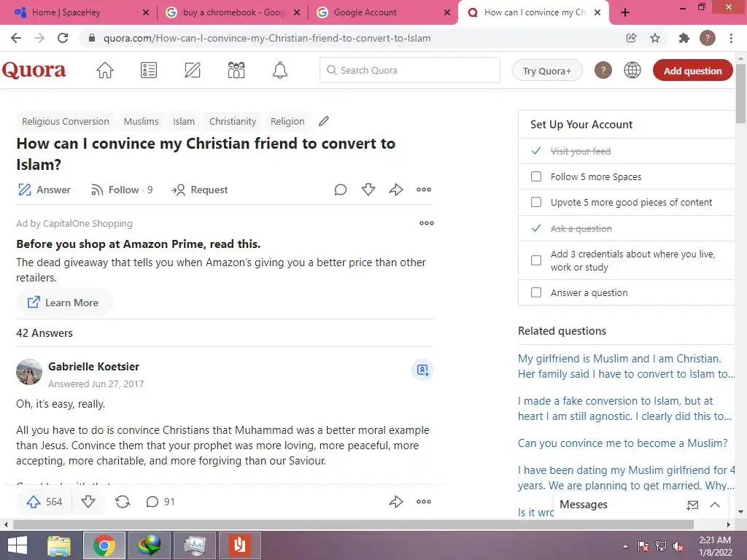The width and height of the screenshot is (747, 560).
Task: Open related question 'Can you convince me to become a Muslim?'
Action: click(623, 443)
